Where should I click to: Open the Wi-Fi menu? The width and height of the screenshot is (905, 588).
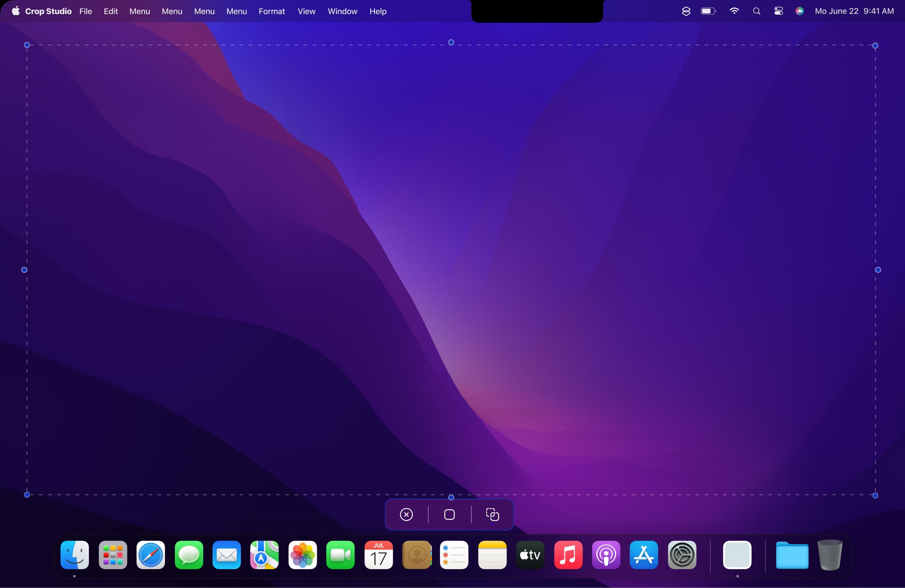[x=734, y=11]
